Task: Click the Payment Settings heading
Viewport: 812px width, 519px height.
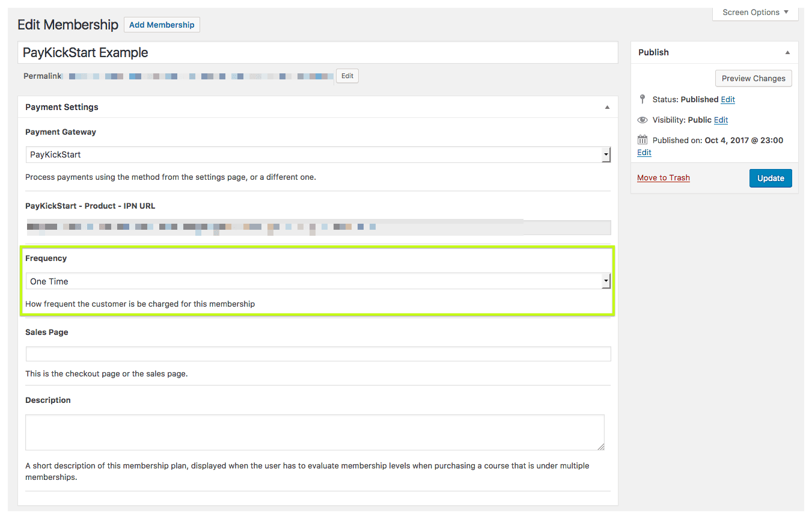Action: click(x=62, y=107)
